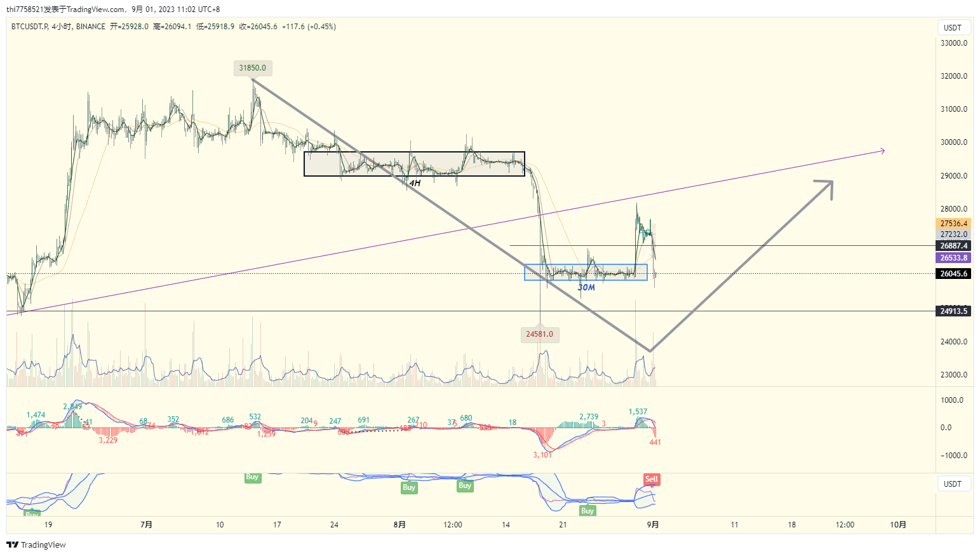980x556 pixels.
Task: Select the 24581.0 low price label
Action: tap(540, 334)
